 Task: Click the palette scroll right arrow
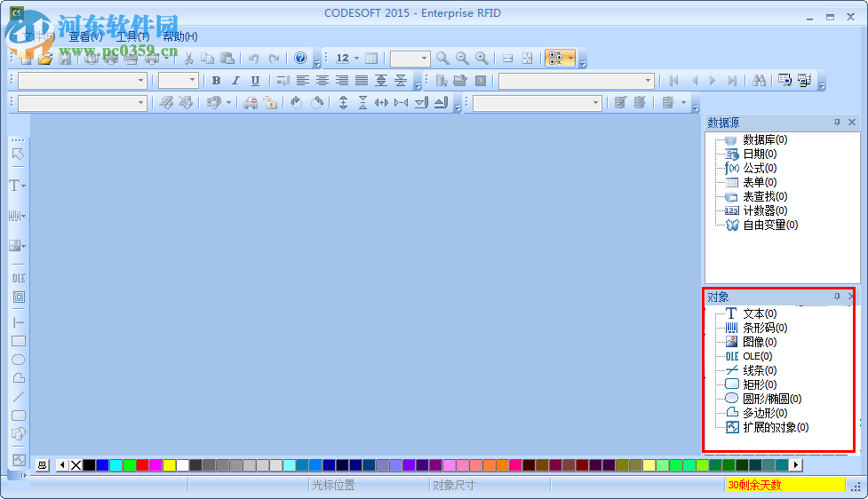796,465
